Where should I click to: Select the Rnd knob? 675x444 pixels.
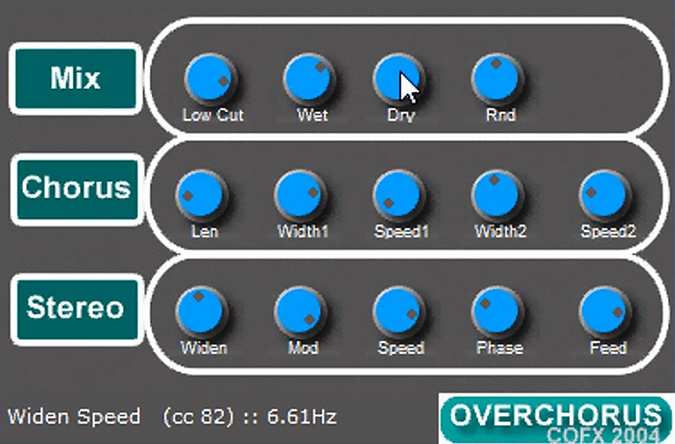pos(498,80)
